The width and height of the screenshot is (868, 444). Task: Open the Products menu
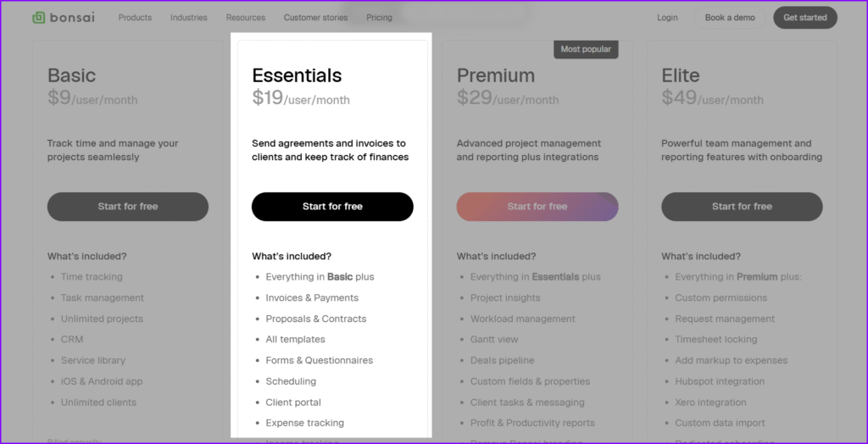tap(135, 18)
